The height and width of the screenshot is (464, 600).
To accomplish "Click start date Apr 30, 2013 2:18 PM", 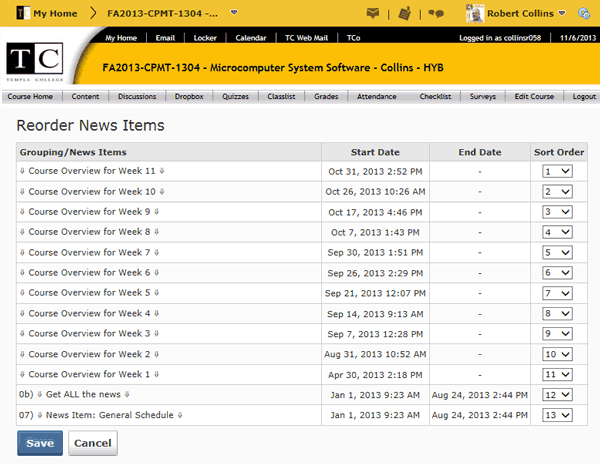I will [375, 375].
